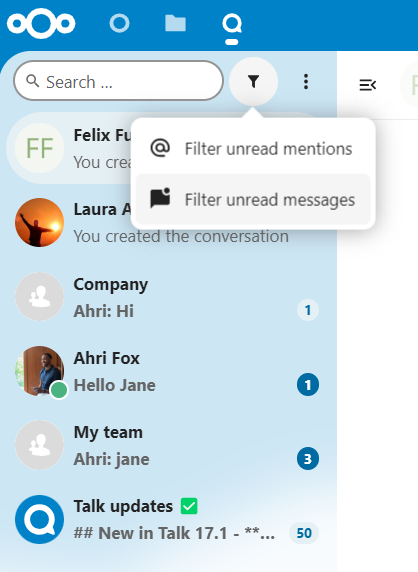Open the Dashboard app icon
The height and width of the screenshot is (572, 418).
click(x=120, y=24)
